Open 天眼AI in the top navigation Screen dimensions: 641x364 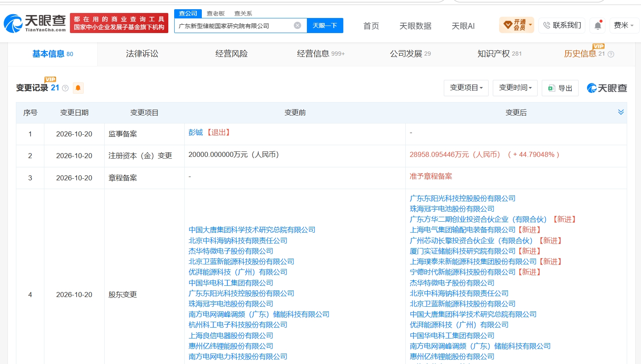463,26
